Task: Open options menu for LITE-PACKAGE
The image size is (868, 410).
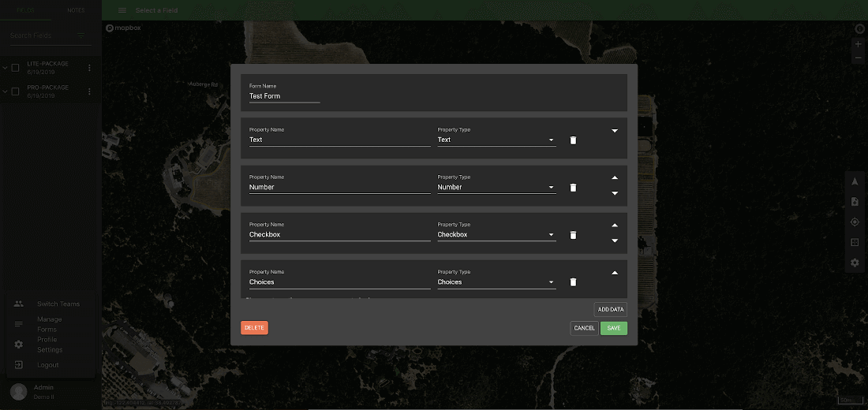Action: (x=89, y=68)
